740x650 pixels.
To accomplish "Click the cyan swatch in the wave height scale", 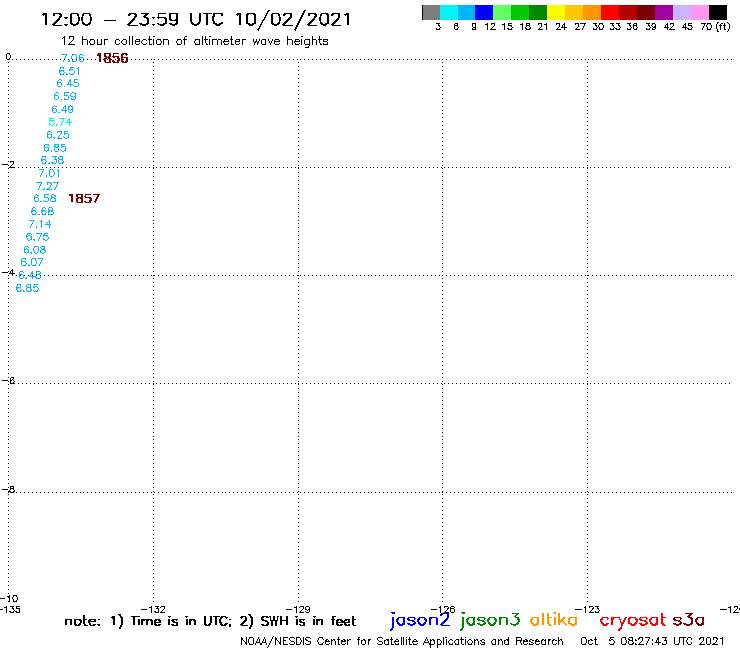I will click(x=449, y=12).
